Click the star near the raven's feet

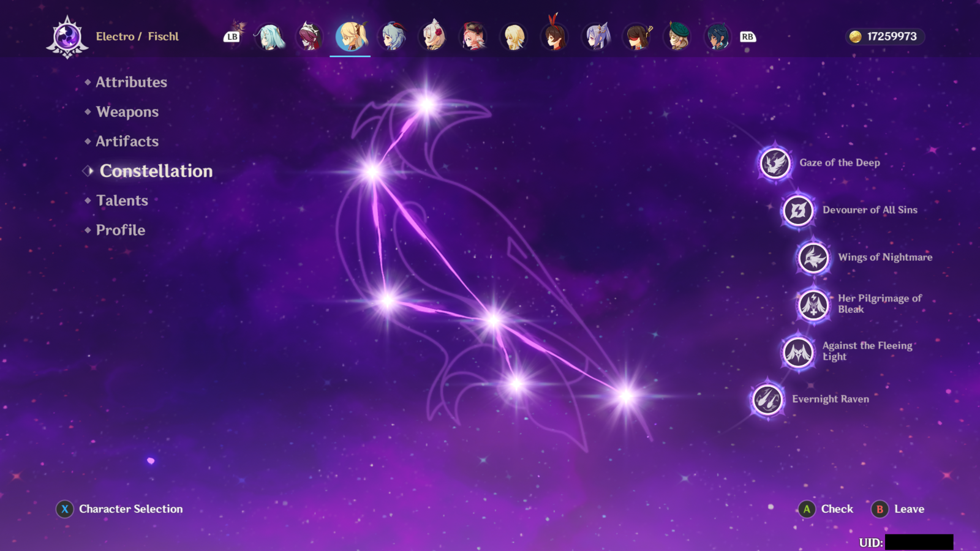[x=517, y=384]
